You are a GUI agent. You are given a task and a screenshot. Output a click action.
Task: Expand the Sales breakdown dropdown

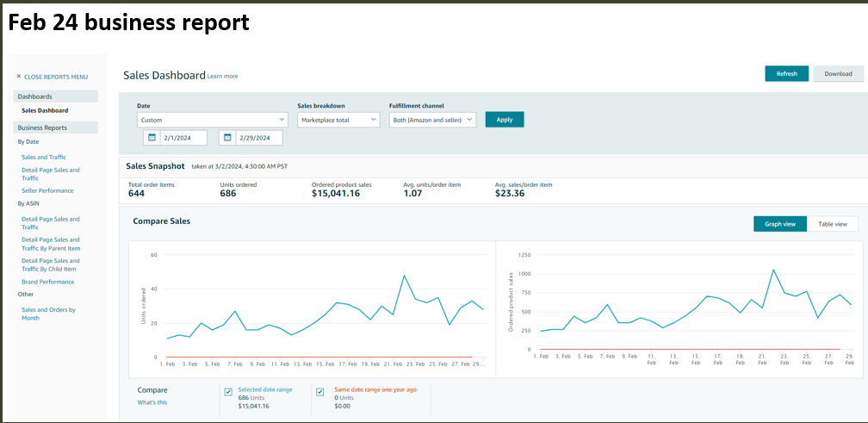coord(338,120)
